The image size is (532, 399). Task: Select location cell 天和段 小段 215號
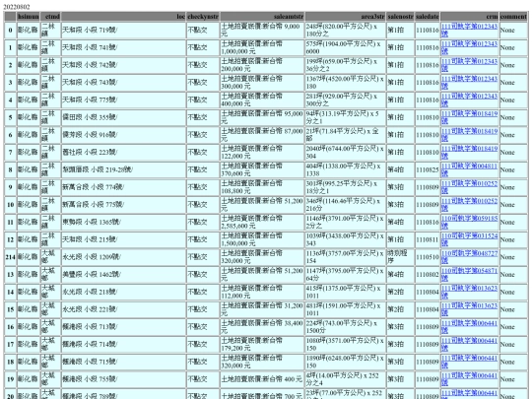123,239
